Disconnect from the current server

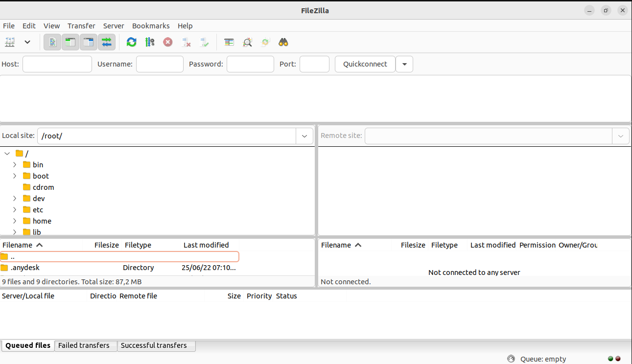(x=186, y=42)
